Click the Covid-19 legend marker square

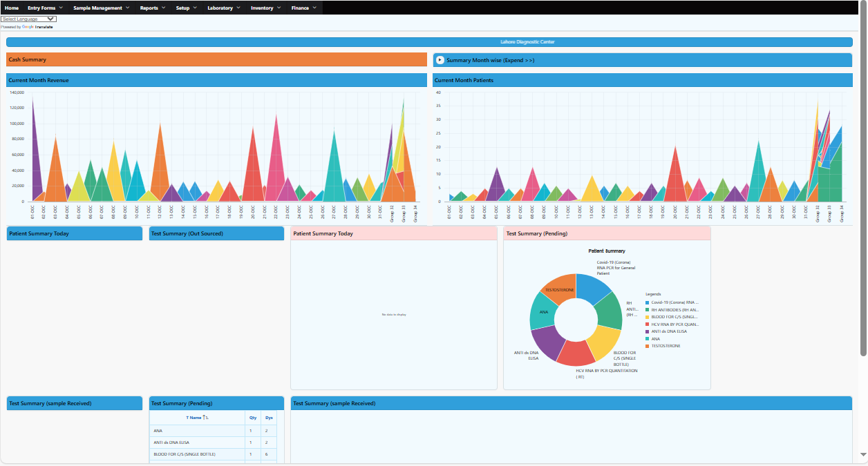coord(647,302)
